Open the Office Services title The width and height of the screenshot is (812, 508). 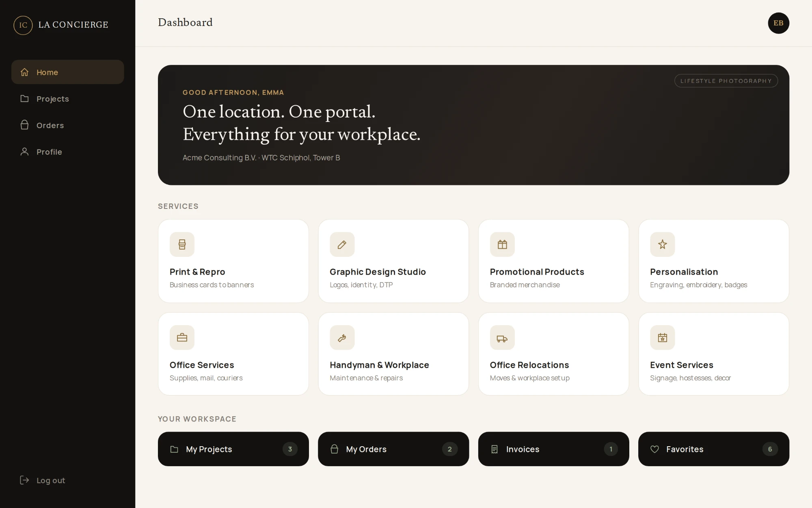(202, 365)
